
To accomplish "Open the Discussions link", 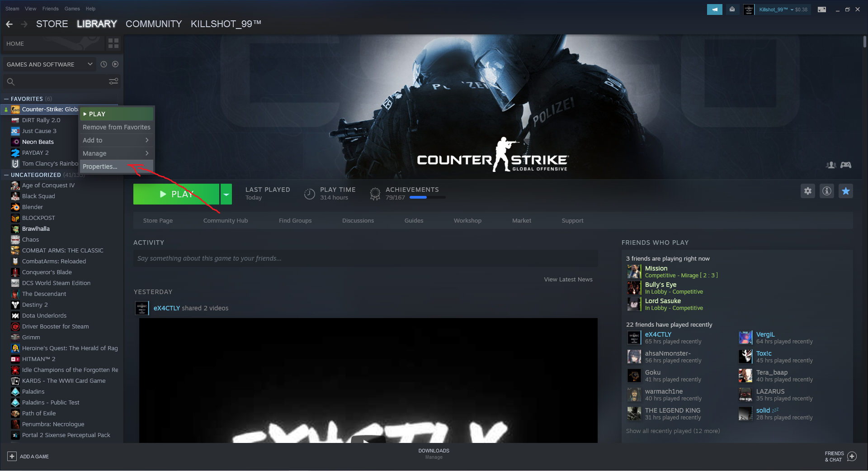I will point(358,221).
